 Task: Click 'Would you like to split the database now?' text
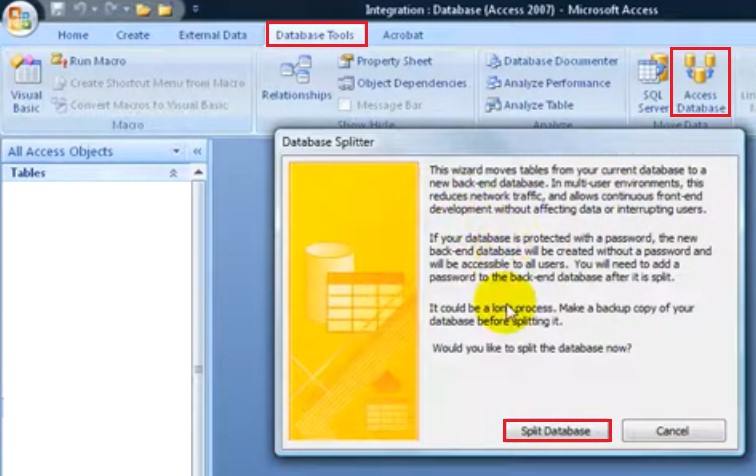click(x=532, y=348)
